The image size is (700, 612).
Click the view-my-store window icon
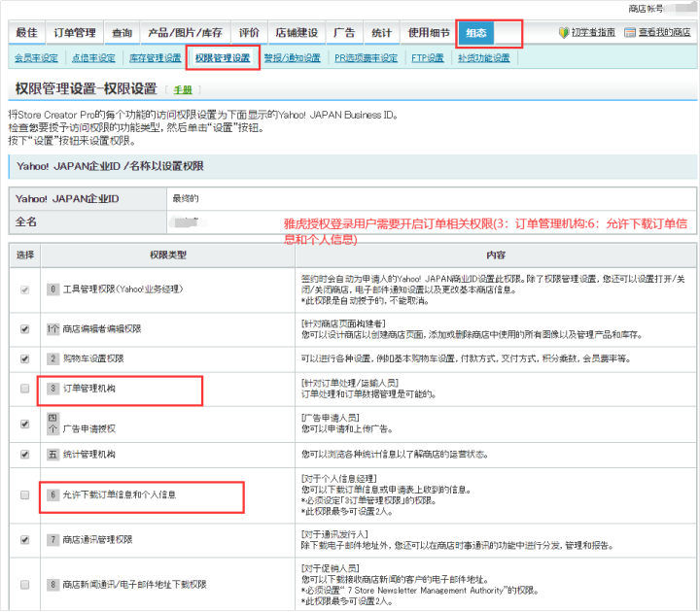pos(630,33)
